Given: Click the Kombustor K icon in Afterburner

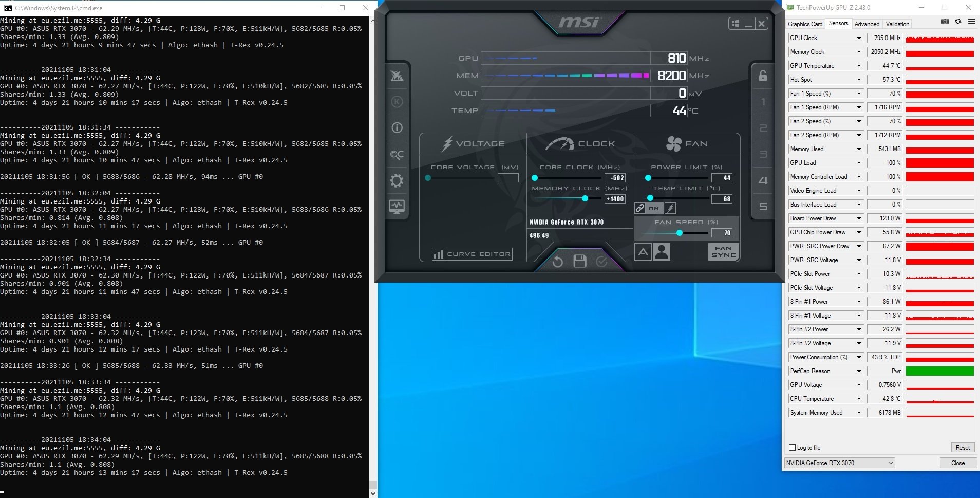Looking at the screenshot, I should pos(397,102).
